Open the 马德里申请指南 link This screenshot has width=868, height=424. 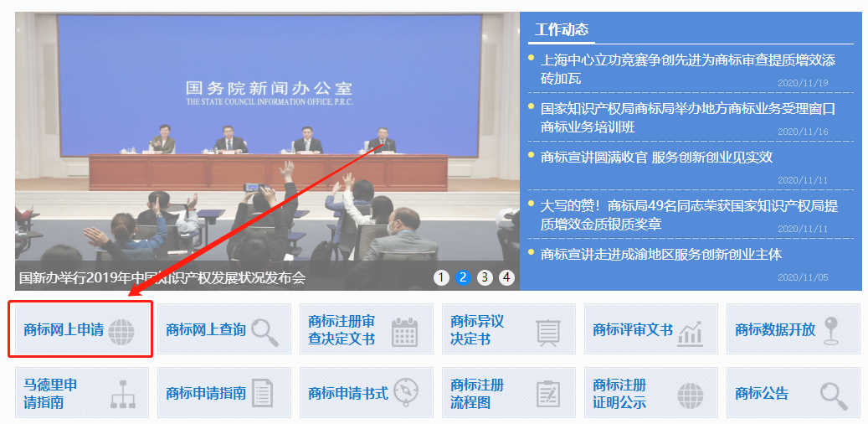coord(50,394)
